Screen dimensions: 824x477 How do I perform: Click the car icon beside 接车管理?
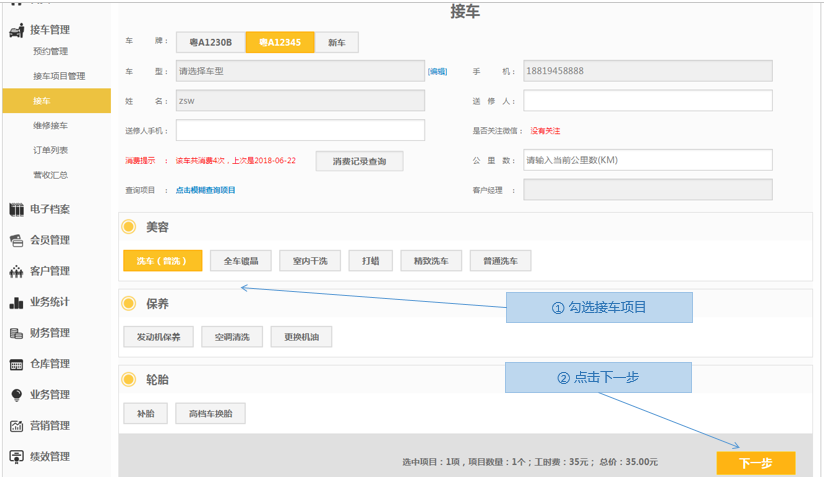(16, 31)
